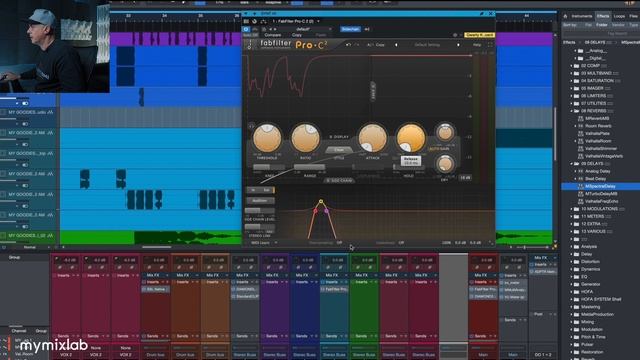Select ValhallaVintageVerb in browser
The image size is (640, 360).
[x=604, y=156]
